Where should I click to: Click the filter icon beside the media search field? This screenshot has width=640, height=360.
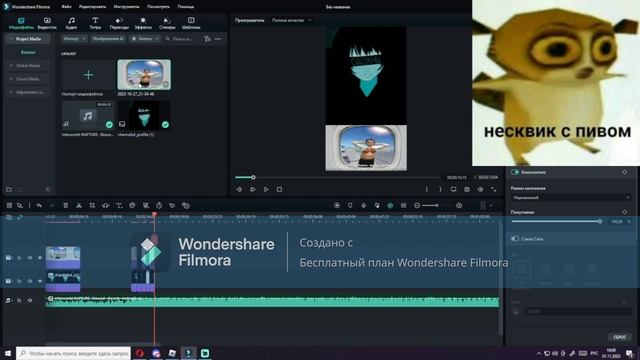click(207, 39)
